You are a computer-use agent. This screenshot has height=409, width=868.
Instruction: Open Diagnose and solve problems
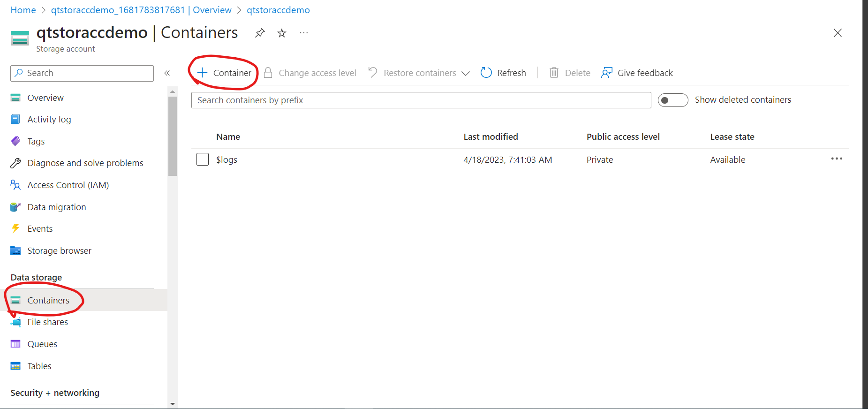tap(85, 163)
